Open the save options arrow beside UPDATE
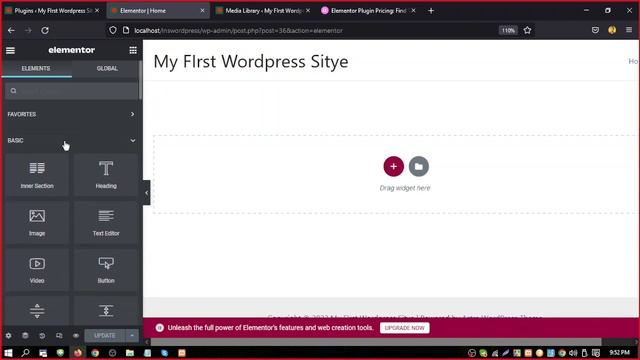The height and width of the screenshot is (360, 640). tap(132, 336)
